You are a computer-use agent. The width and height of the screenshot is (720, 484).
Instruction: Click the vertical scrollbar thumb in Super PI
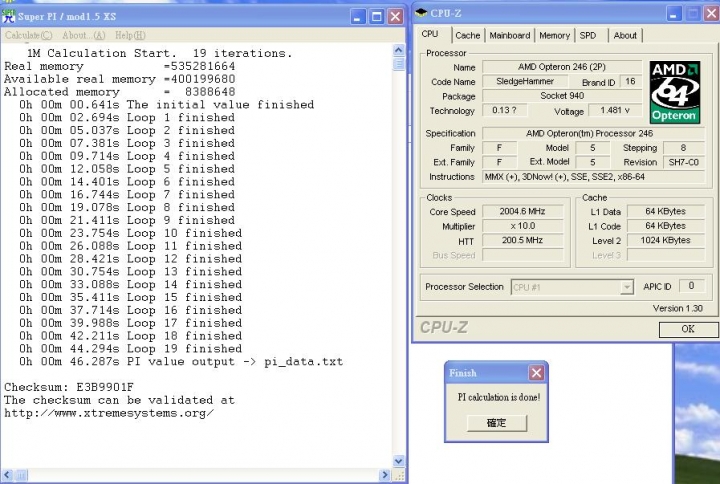(x=399, y=63)
